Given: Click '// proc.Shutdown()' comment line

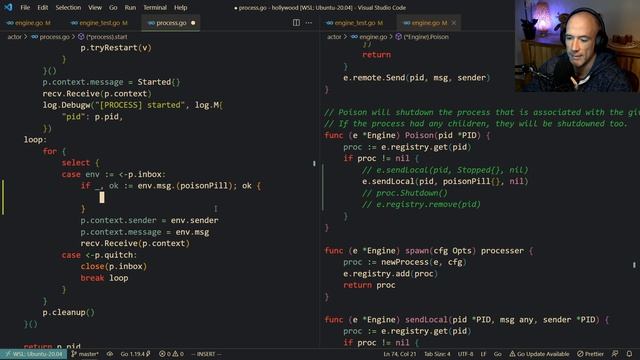Looking at the screenshot, I should [404, 193].
